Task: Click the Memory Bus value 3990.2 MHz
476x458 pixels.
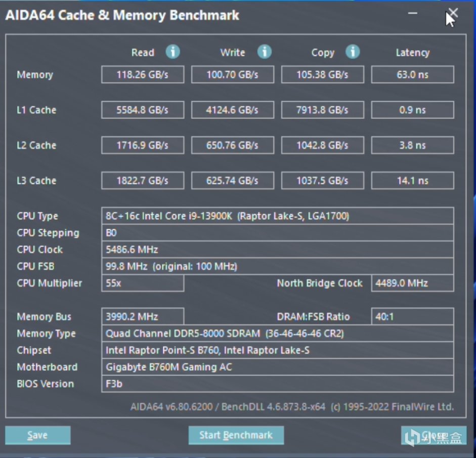Action: coord(143,316)
